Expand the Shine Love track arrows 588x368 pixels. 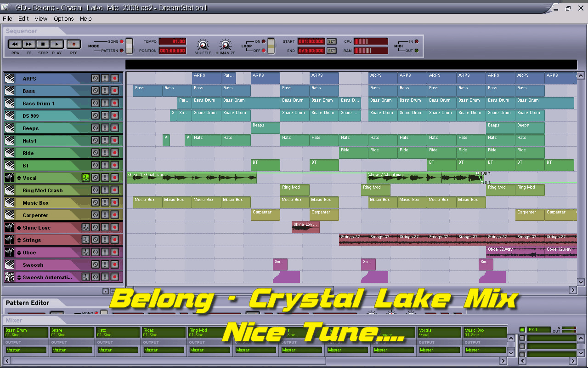coord(19,228)
